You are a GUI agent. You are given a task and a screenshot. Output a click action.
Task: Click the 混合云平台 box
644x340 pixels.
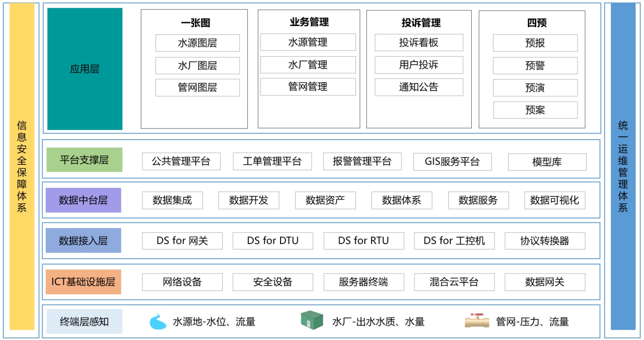[x=454, y=282]
